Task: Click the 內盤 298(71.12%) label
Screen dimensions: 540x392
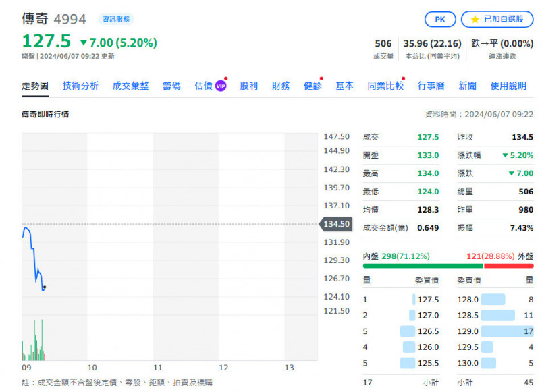Action: (x=396, y=256)
